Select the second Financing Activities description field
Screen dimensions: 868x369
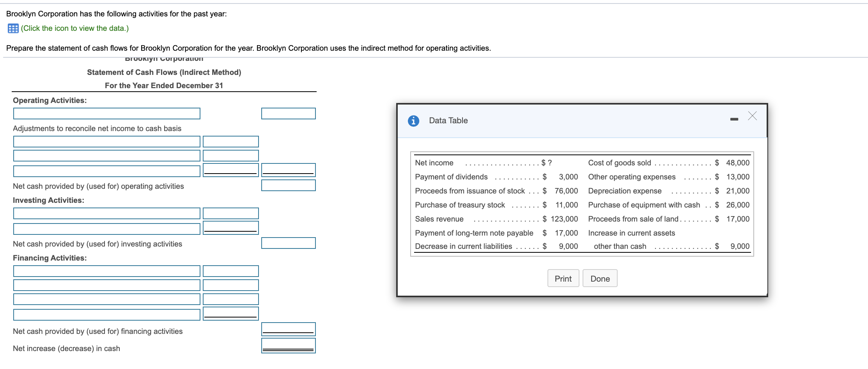coord(107,285)
